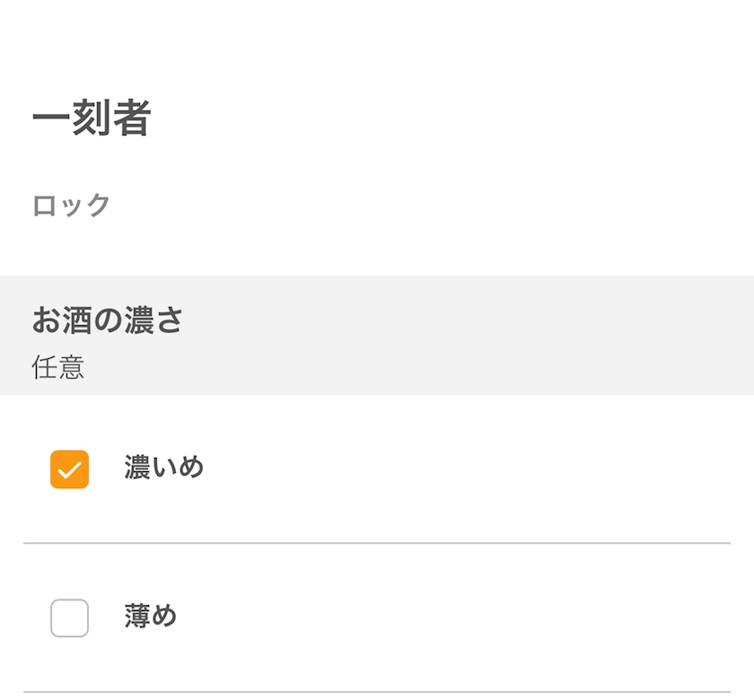Click the 薄 character in 薄め label

coord(137,616)
